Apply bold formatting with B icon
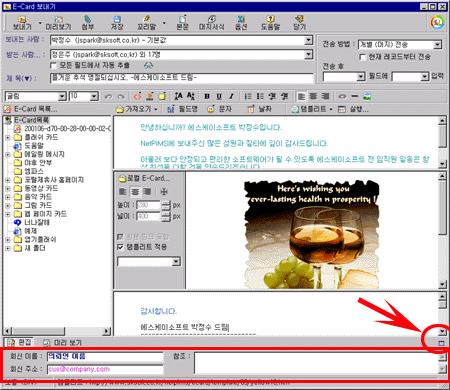Viewport: 450px width, 390px height. [x=207, y=96]
